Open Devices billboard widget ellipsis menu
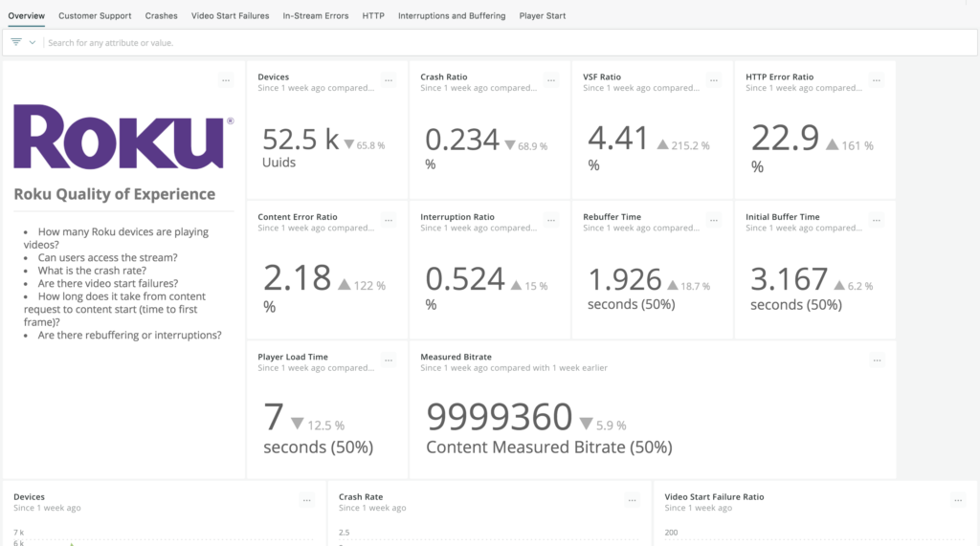The image size is (980, 546). click(x=389, y=80)
